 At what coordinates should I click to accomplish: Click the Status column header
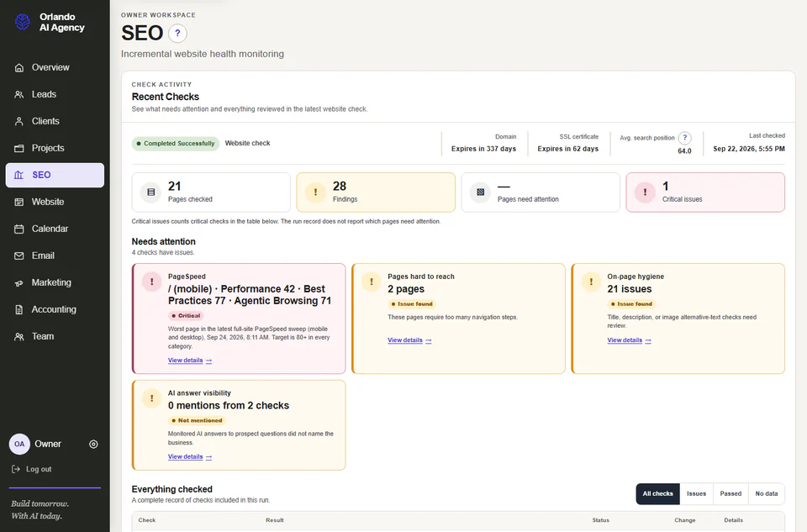coord(600,521)
